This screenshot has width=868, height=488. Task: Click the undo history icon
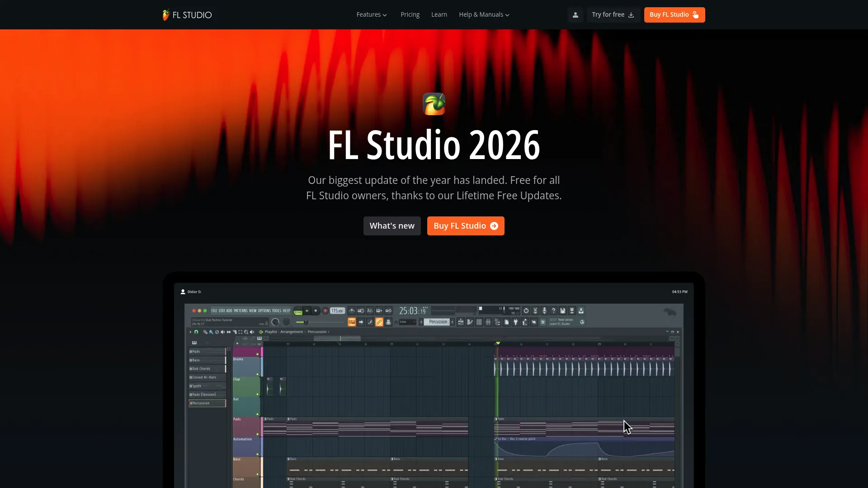click(526, 310)
